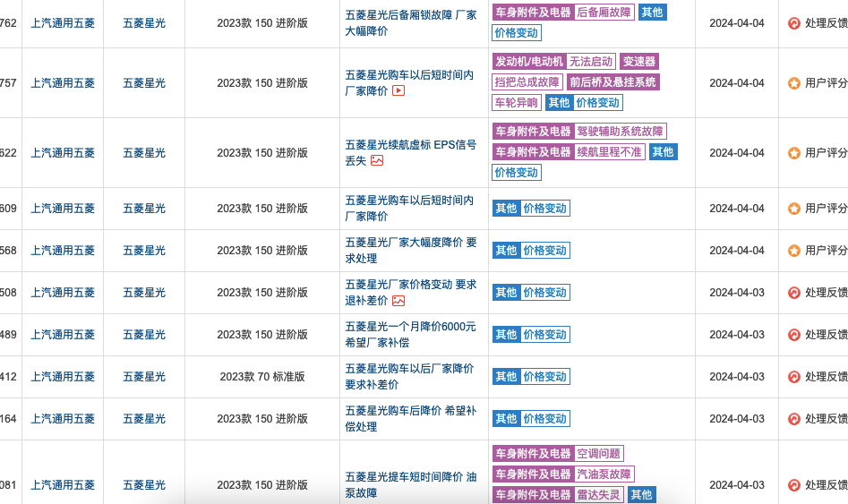Image resolution: width=848 pixels, height=504 pixels.
Task: Click the 驾驶辅助系统故障 tag
Action: [621, 132]
